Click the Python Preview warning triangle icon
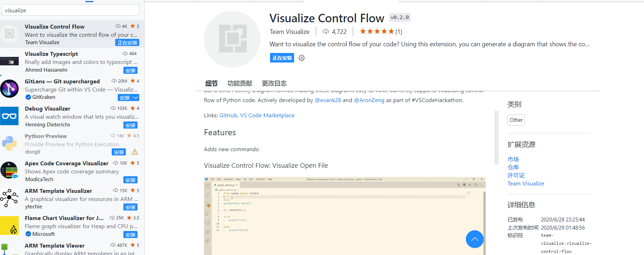This screenshot has width=644, height=255. click(x=135, y=152)
